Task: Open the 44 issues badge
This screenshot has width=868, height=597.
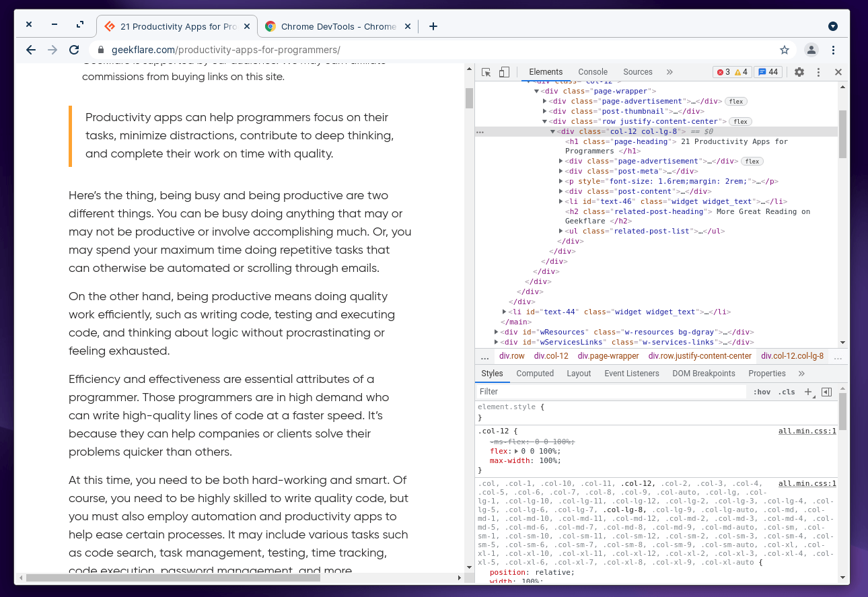Action: 768,72
